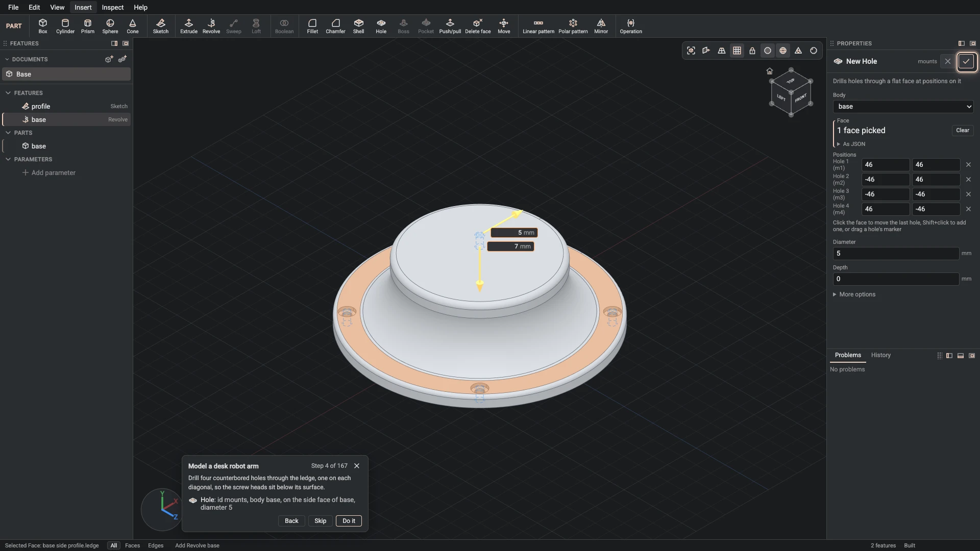This screenshot has width=980, height=551.
Task: Expand the As JSON disclosure
Action: coord(851,144)
